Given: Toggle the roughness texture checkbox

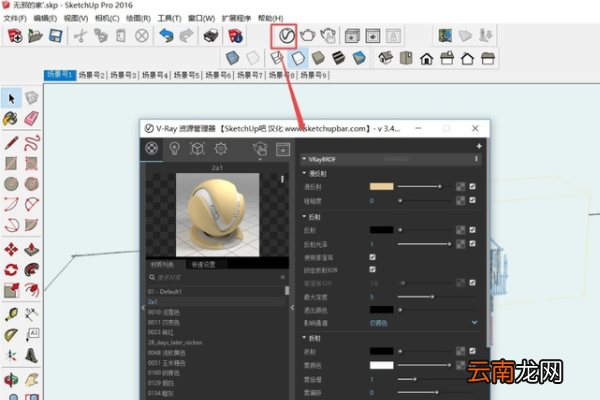Looking at the screenshot, I should (473, 200).
